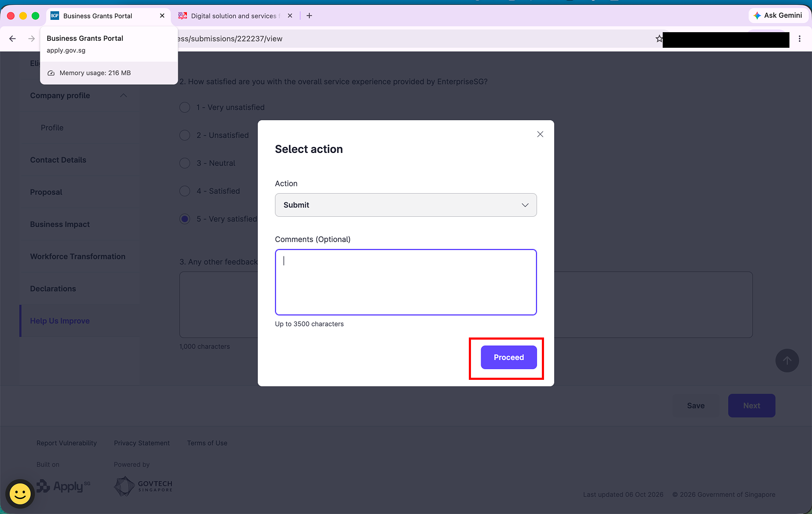This screenshot has width=812, height=514.
Task: Select the 5 - Very satisfied option
Action: [x=185, y=219]
